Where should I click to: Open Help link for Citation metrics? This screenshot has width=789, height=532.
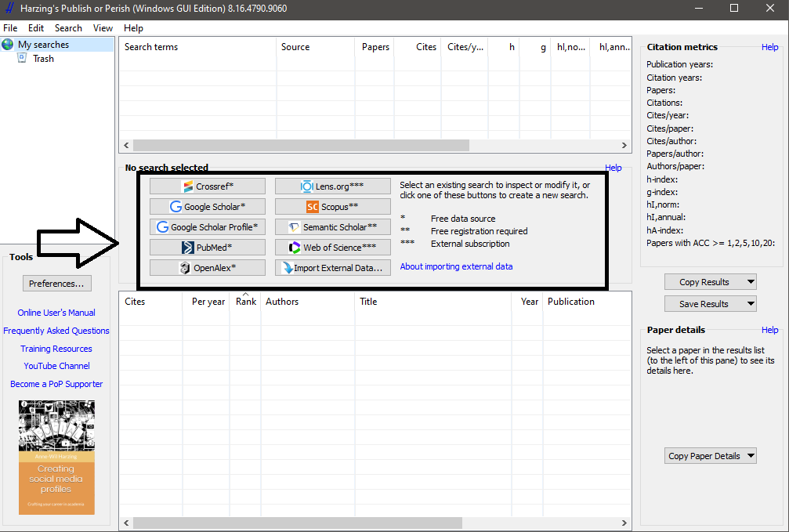(770, 47)
